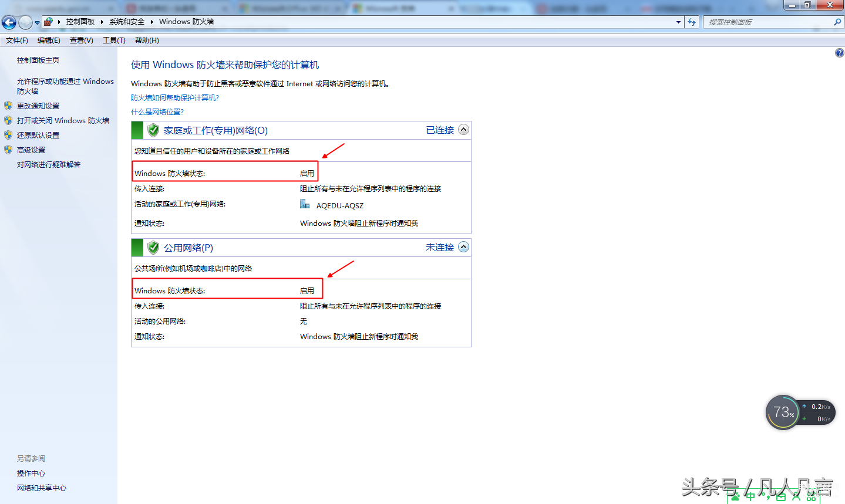Click green shield icon of home network section
This screenshot has width=845, height=504.
[153, 130]
